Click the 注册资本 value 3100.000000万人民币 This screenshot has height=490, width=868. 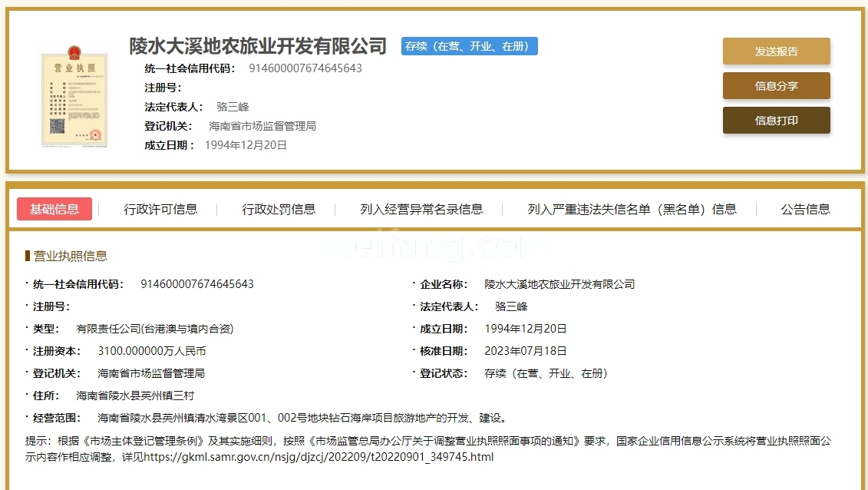pos(152,351)
